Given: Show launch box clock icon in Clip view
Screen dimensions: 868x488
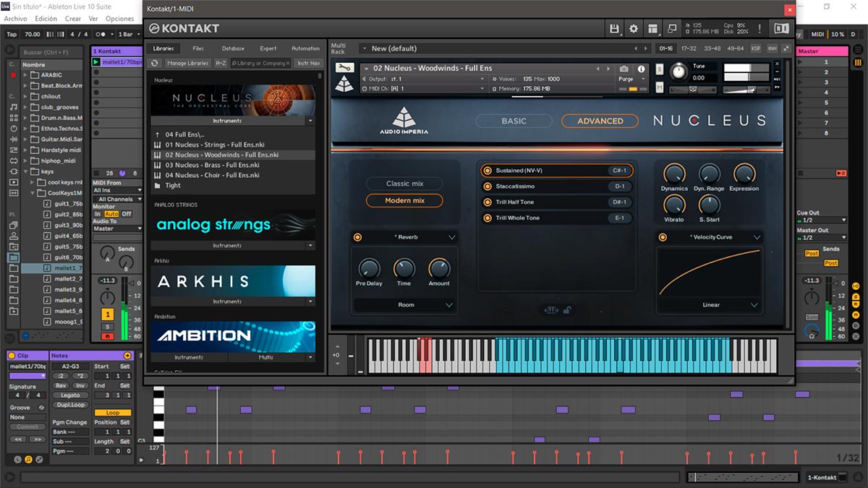Looking at the screenshot, I should pos(17,459).
